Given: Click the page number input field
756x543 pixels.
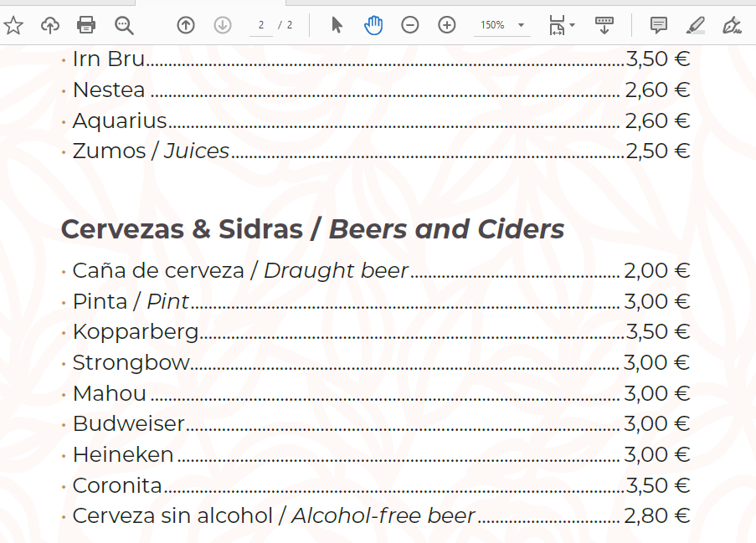Looking at the screenshot, I should [x=261, y=25].
